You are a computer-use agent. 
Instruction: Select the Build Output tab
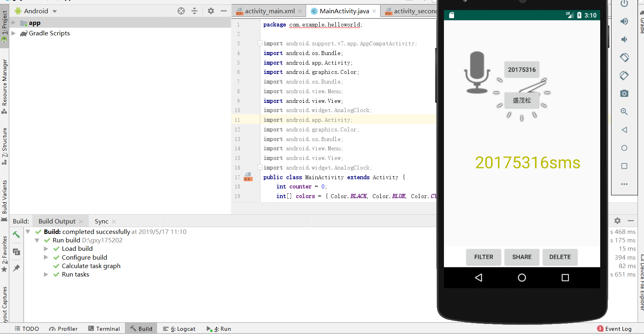click(57, 221)
